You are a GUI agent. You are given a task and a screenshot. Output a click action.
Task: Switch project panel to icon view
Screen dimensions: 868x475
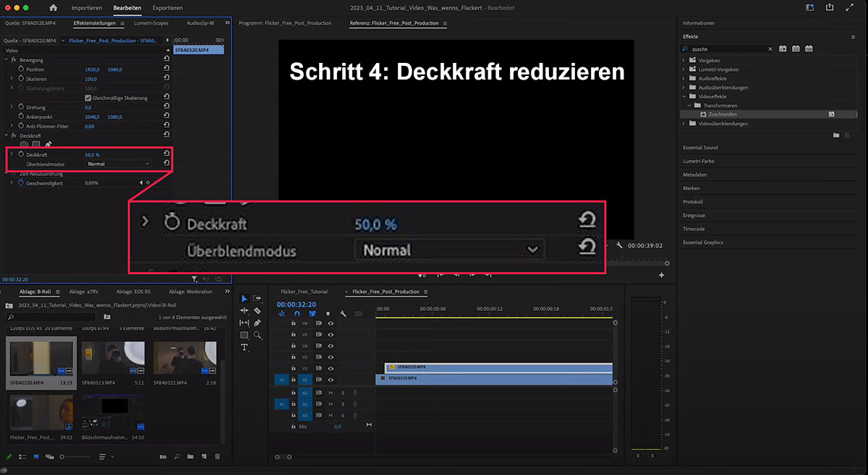pos(35,457)
